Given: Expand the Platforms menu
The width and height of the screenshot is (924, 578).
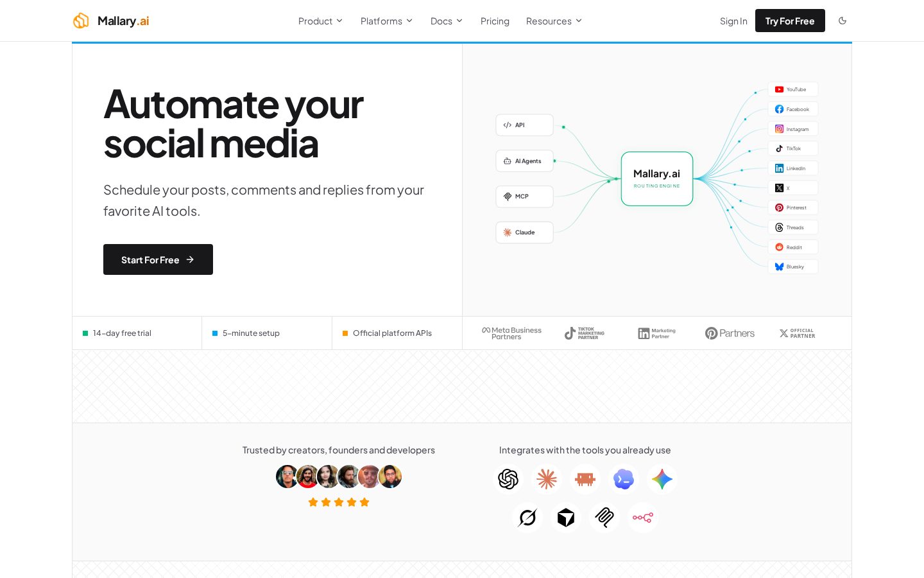Looking at the screenshot, I should (x=386, y=21).
